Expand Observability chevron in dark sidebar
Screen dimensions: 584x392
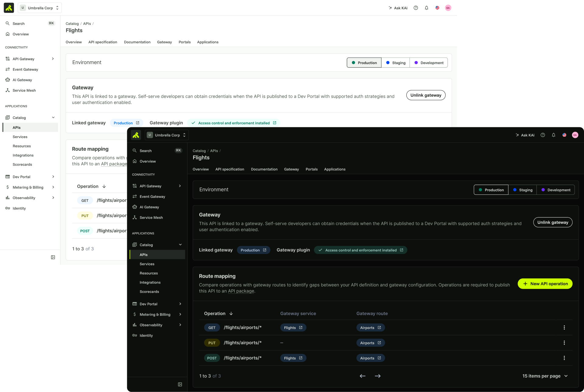[180, 325]
